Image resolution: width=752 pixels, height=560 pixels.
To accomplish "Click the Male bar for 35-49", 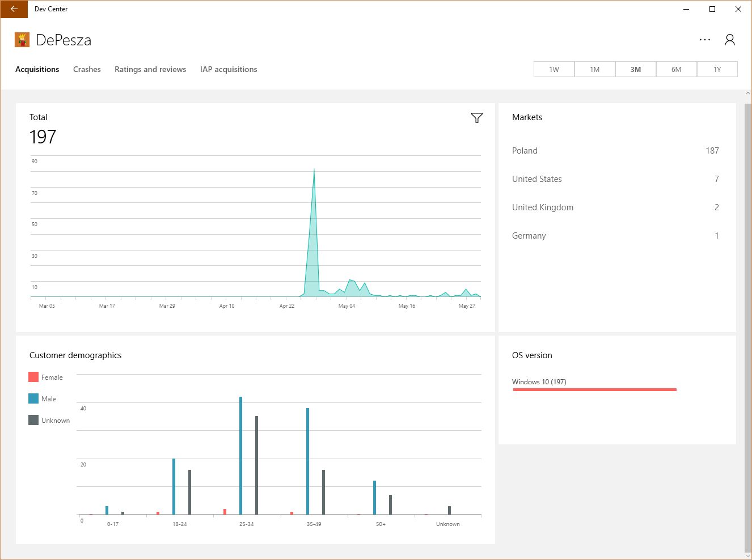I will (308, 461).
